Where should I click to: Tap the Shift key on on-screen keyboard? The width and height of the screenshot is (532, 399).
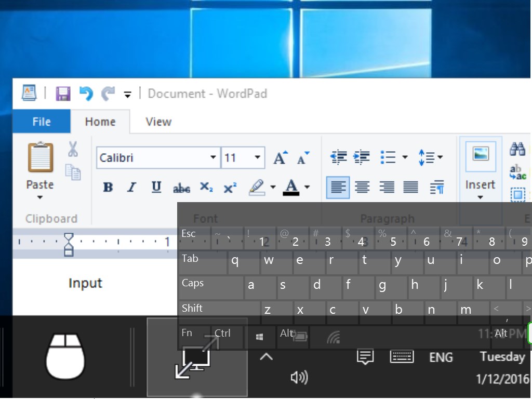(x=219, y=312)
